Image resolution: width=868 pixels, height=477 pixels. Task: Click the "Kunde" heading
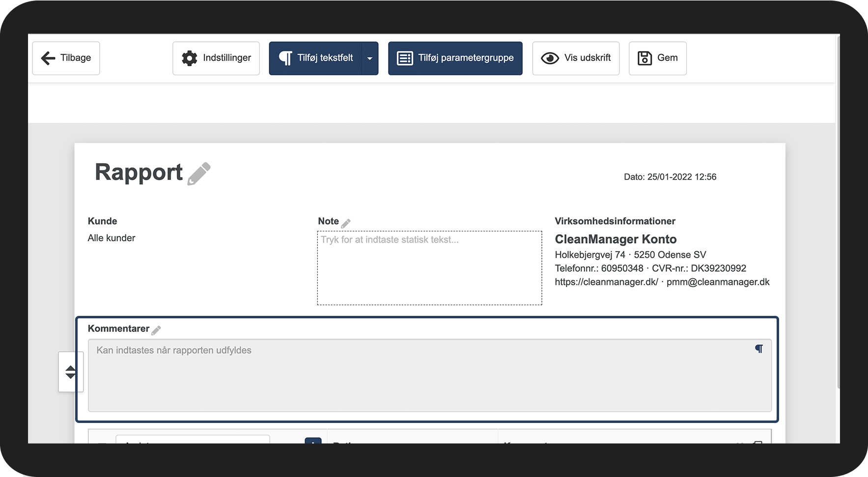point(102,221)
